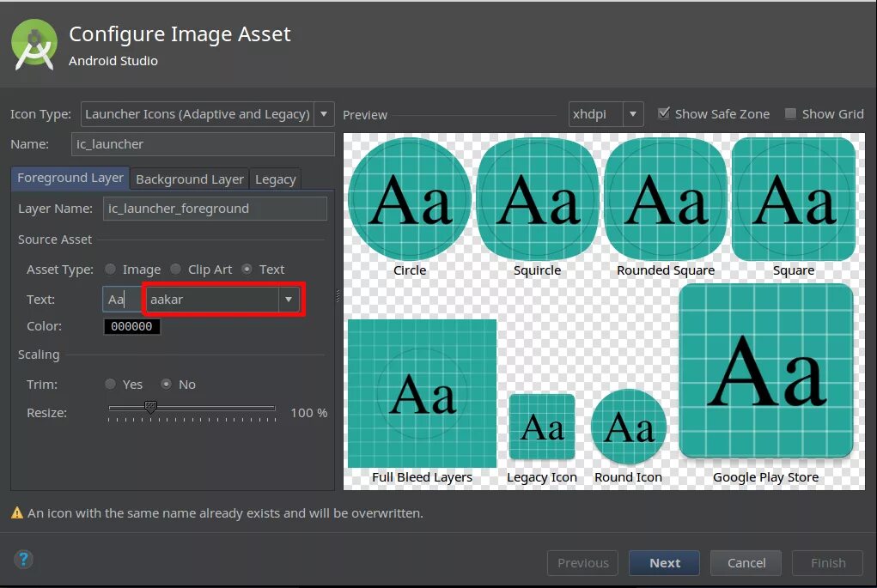Click the Next button
Screen dimensions: 877x588
pos(665,563)
